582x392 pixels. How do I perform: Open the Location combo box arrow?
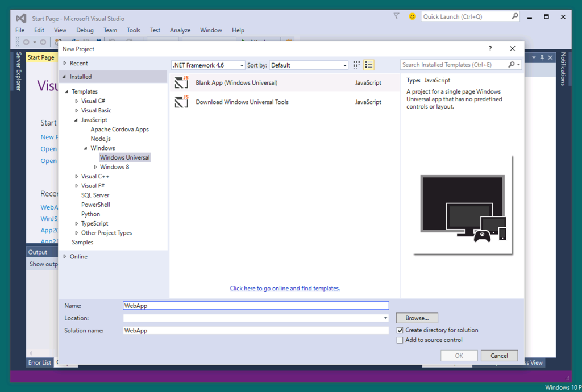coord(385,318)
